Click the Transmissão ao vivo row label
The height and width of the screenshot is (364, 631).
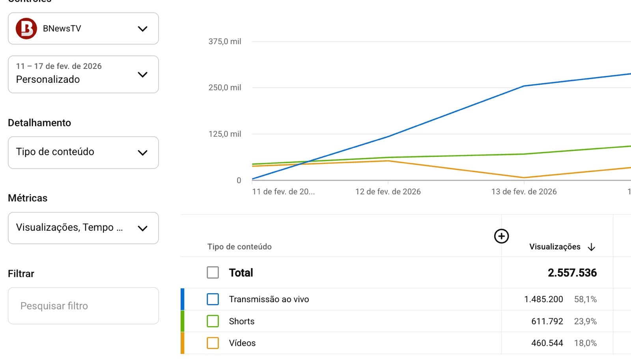[x=269, y=299]
